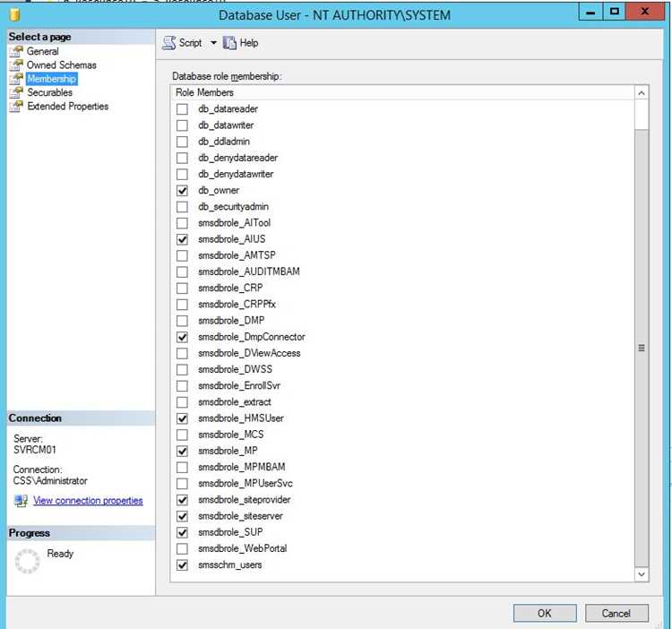This screenshot has height=629, width=672.
Task: Close the Database User dialog
Action: tap(644, 12)
